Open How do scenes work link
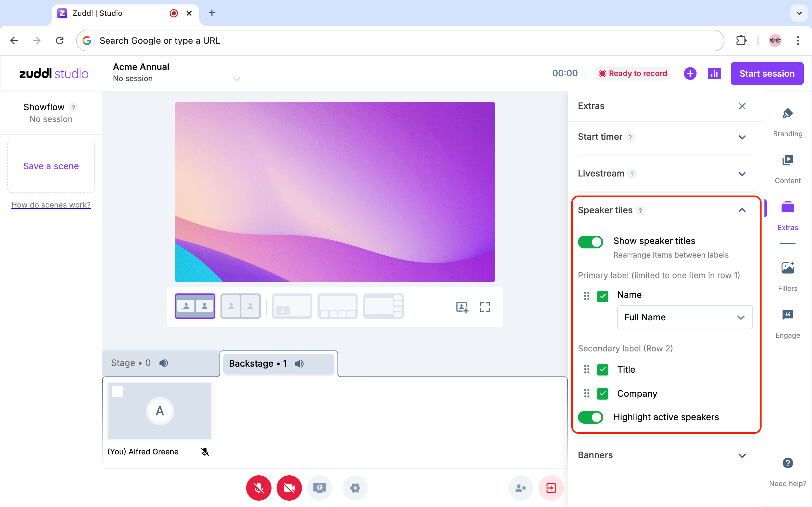 tap(51, 205)
